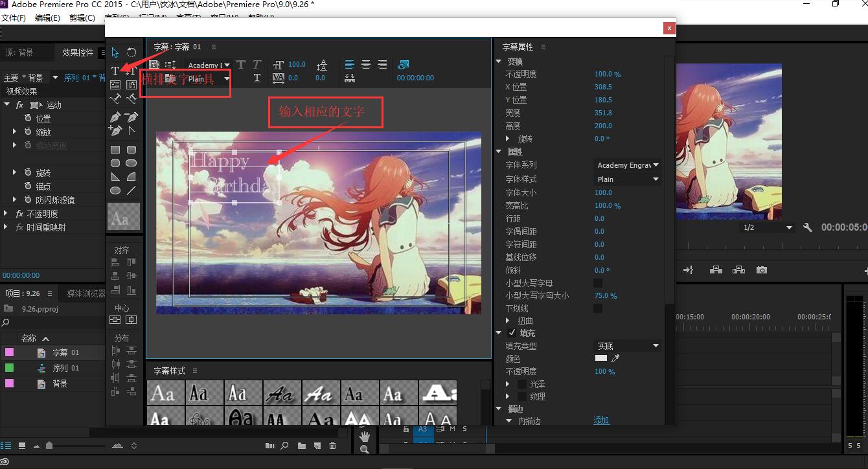Image resolution: width=868 pixels, height=469 pixels.
Task: Select the horizontal Type tool
Action: (x=115, y=71)
